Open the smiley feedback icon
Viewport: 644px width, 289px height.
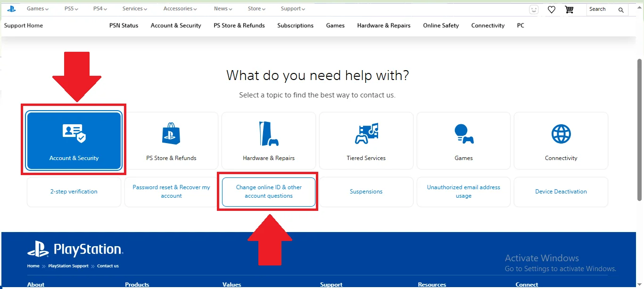tap(534, 9)
